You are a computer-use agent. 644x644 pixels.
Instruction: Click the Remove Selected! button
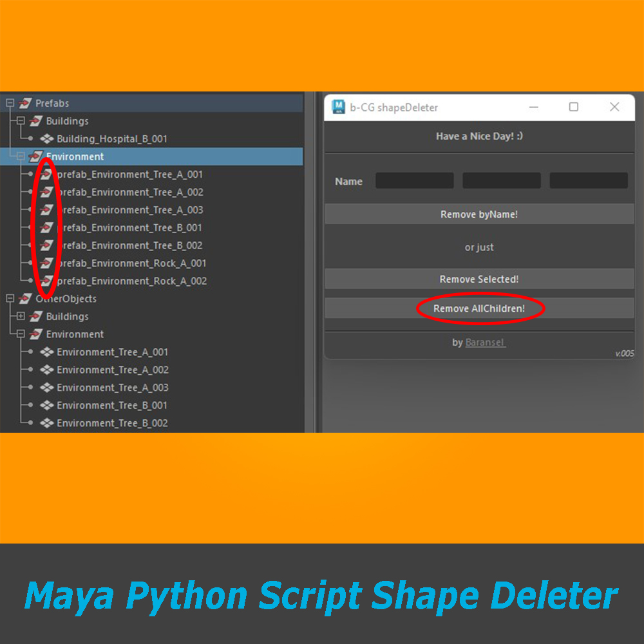click(x=479, y=279)
